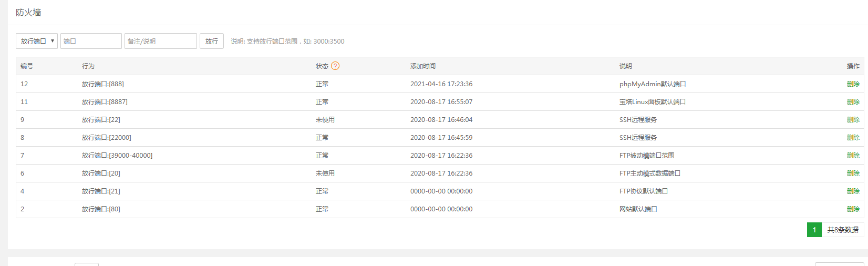Click the 端口 port input field
This screenshot has width=868, height=266.
coord(91,41)
